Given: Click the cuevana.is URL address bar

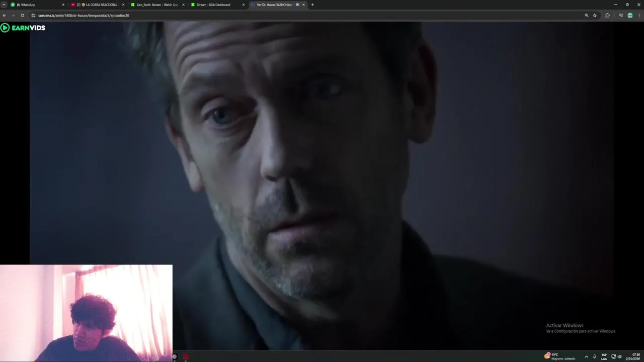Looking at the screenshot, I should click(x=314, y=16).
